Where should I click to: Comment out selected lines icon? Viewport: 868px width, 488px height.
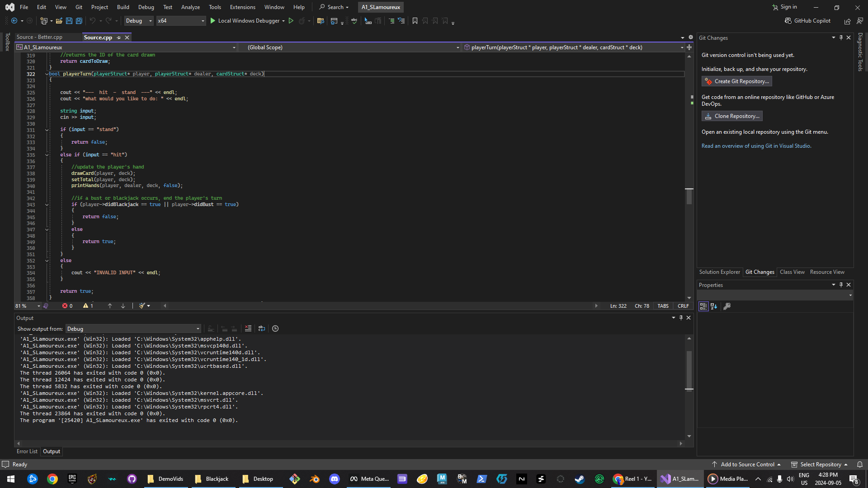click(x=391, y=21)
